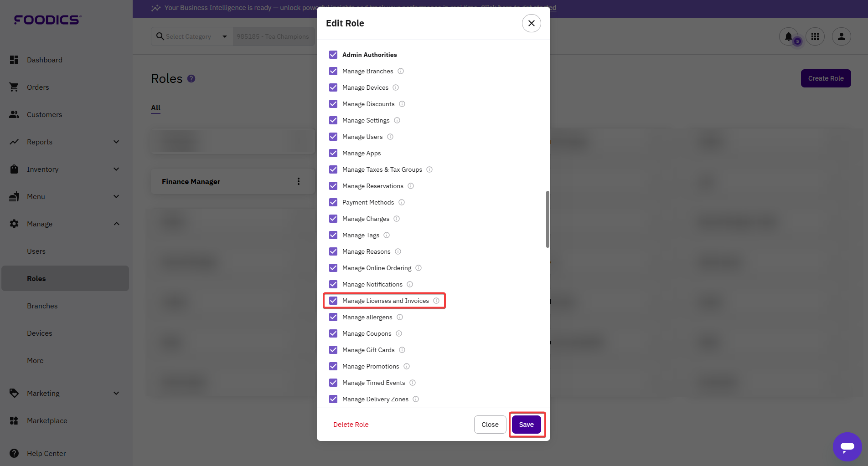Image resolution: width=868 pixels, height=466 pixels.
Task: Toggle Manage Delivery Zones checkbox
Action: pyautogui.click(x=333, y=399)
